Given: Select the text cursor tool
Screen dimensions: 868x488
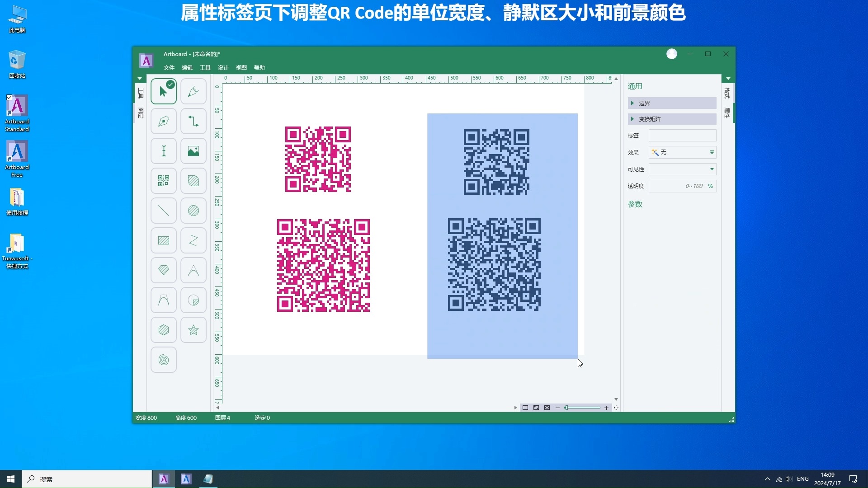Looking at the screenshot, I should pos(164,151).
